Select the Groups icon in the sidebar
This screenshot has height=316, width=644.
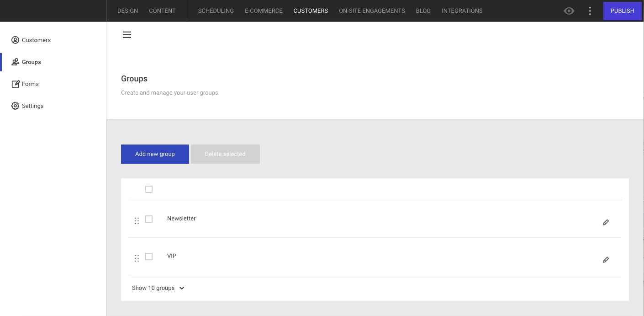(x=15, y=62)
